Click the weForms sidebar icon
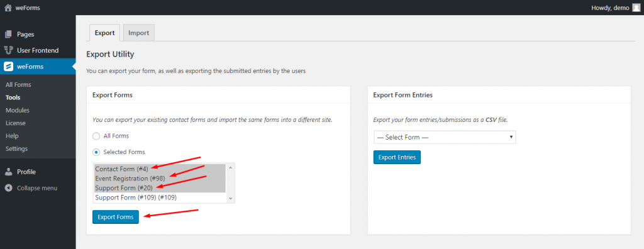This screenshot has height=249, width=644. pos(9,66)
